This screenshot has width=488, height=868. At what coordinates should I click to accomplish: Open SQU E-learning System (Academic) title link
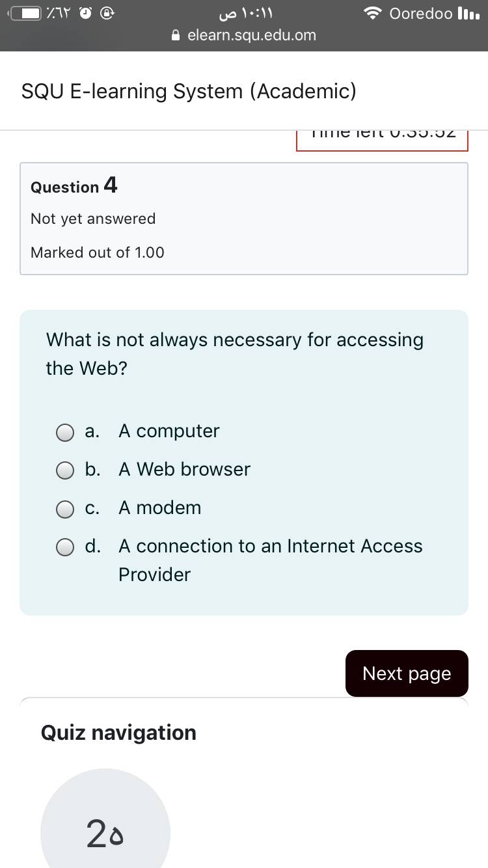click(x=189, y=91)
